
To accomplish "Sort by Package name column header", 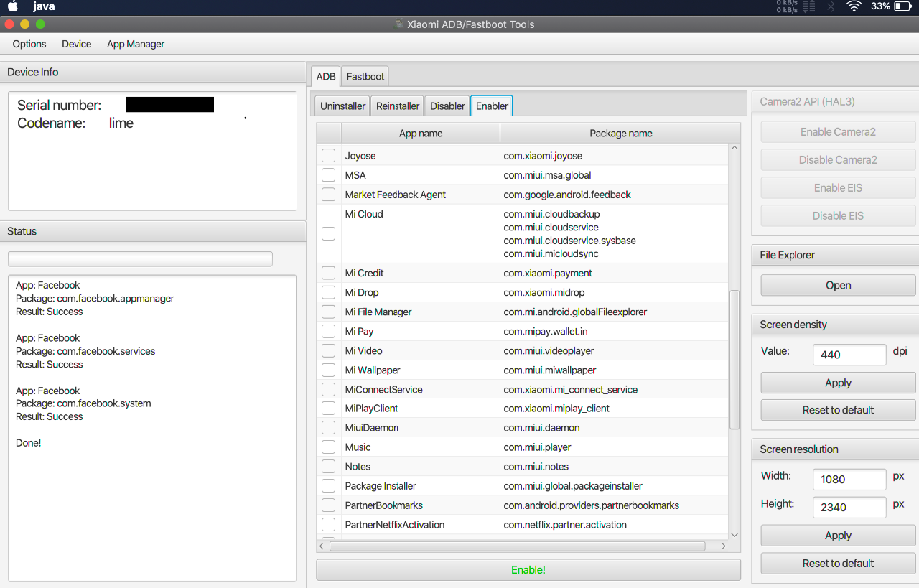I will (620, 133).
